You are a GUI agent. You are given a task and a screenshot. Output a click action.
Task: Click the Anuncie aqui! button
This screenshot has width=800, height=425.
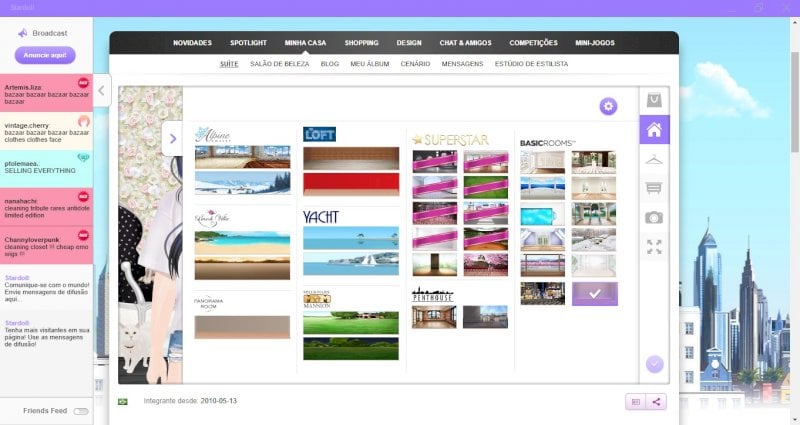45,55
